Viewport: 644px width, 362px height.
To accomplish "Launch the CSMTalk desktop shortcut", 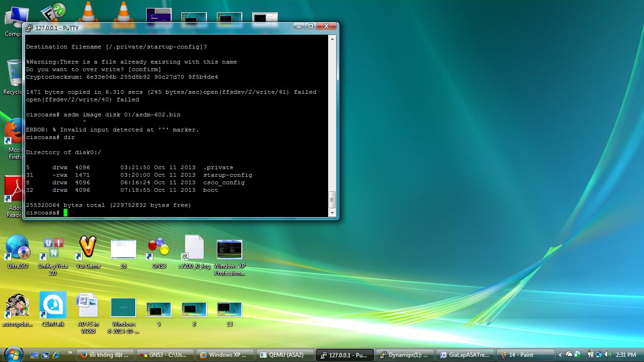I will tap(53, 306).
